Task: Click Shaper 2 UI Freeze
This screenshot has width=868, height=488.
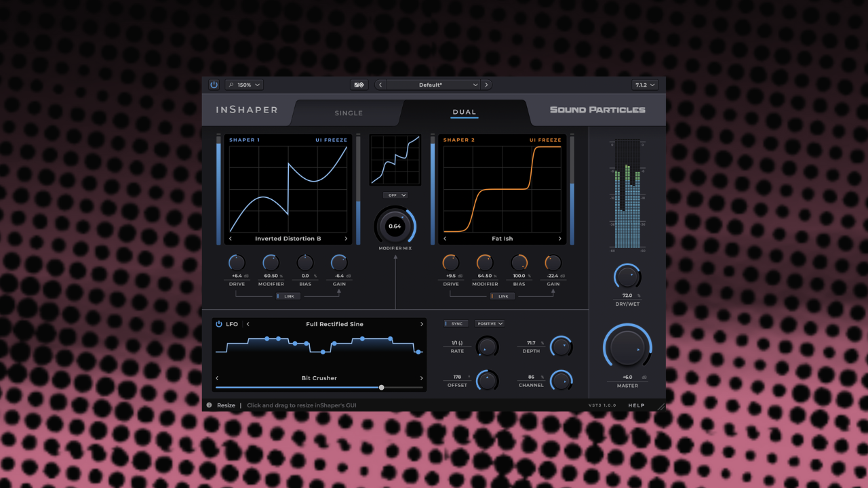Action: pos(545,140)
